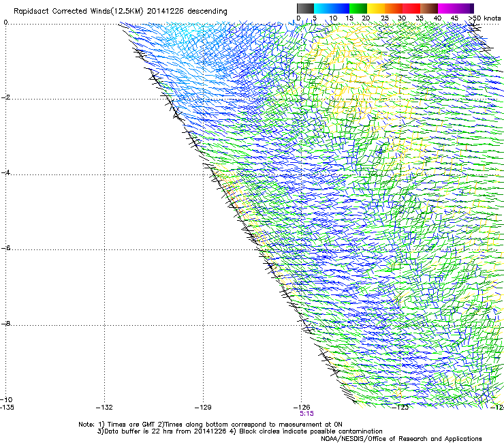The height and width of the screenshot is (443, 504).
Task: Click the longitude axis label "-123"
Action: [400, 408]
